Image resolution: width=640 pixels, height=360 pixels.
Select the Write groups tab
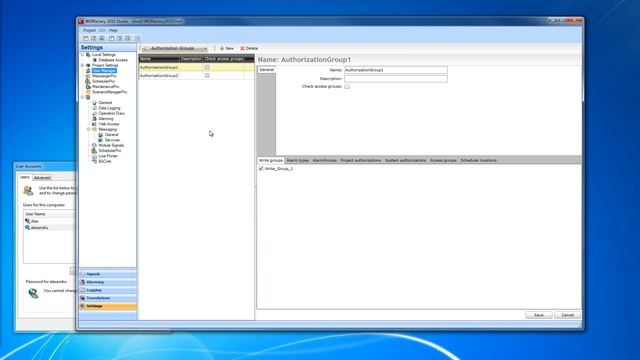pyautogui.click(x=271, y=160)
